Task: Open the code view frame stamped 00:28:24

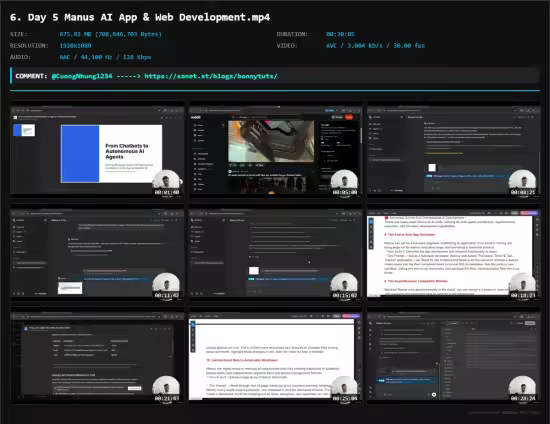Action: 453,356
